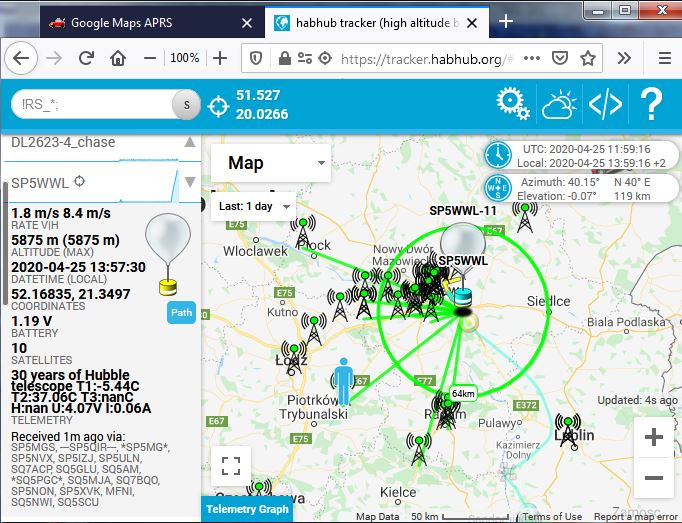Click the follow icon next to SP5WWL

click(80, 181)
